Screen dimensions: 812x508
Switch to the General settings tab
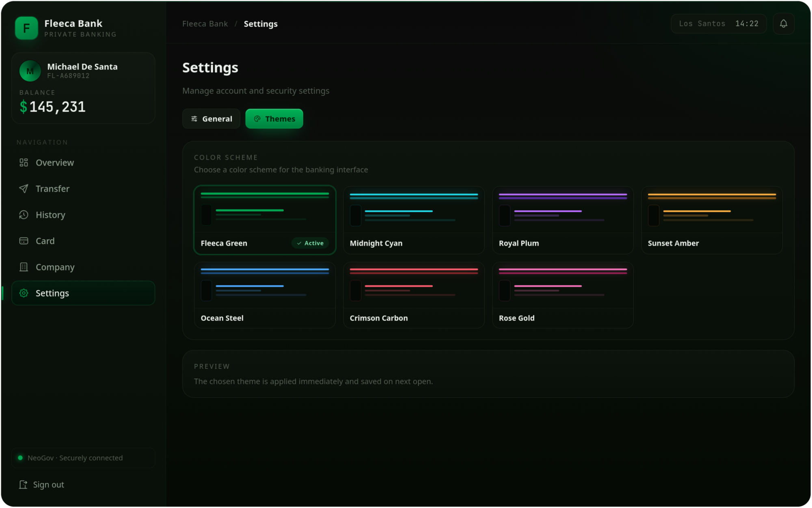pos(211,119)
